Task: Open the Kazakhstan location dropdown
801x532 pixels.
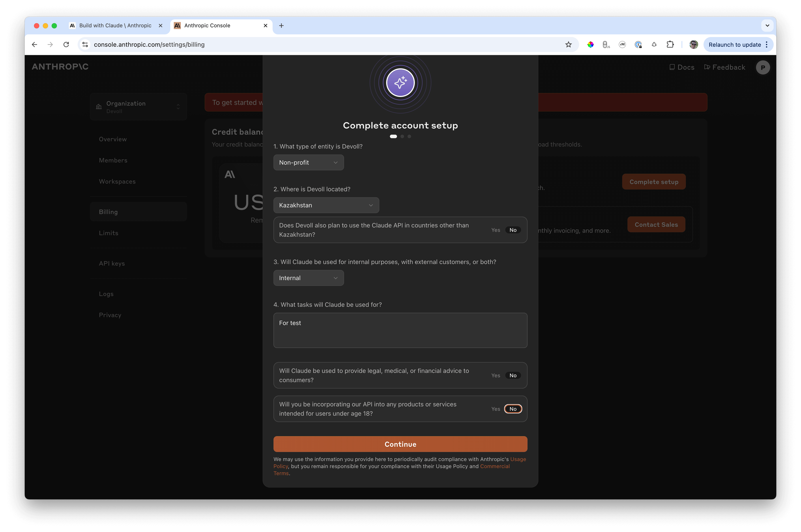Action: pyautogui.click(x=326, y=205)
